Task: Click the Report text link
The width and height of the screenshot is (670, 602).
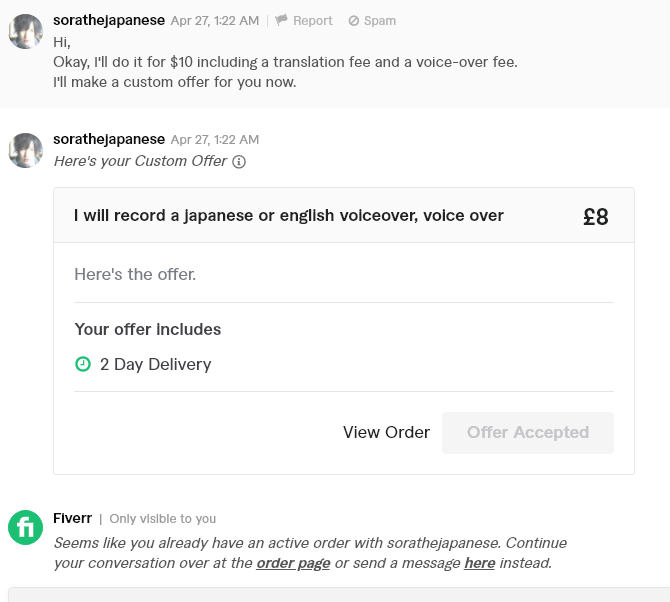Action: 312,21
